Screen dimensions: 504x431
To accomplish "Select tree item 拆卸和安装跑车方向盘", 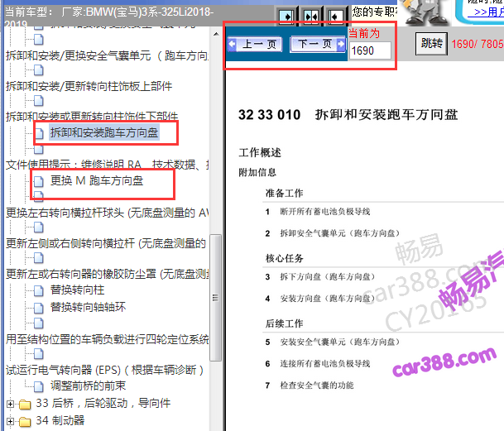I will pyautogui.click(x=103, y=132).
